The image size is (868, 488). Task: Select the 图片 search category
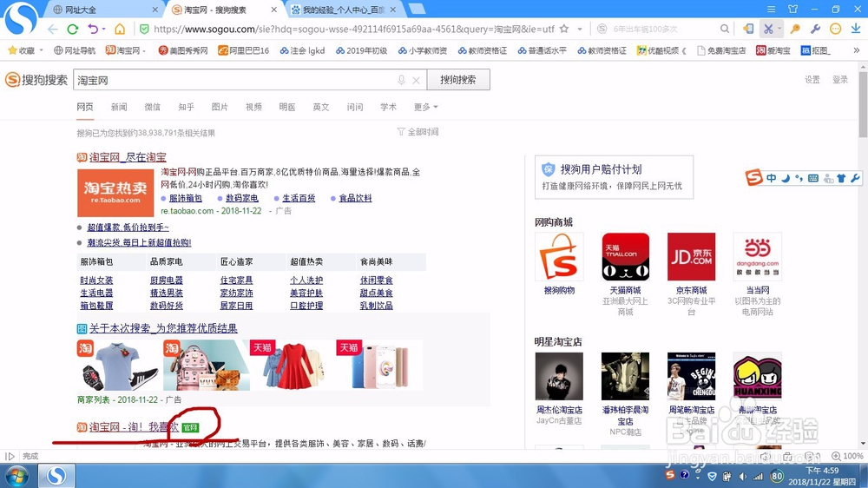(220, 107)
